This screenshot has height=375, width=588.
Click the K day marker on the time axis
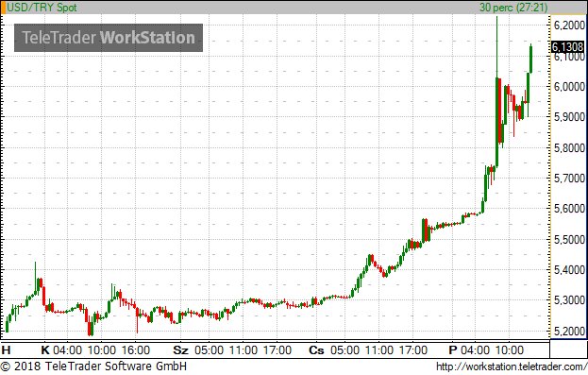[45, 350]
